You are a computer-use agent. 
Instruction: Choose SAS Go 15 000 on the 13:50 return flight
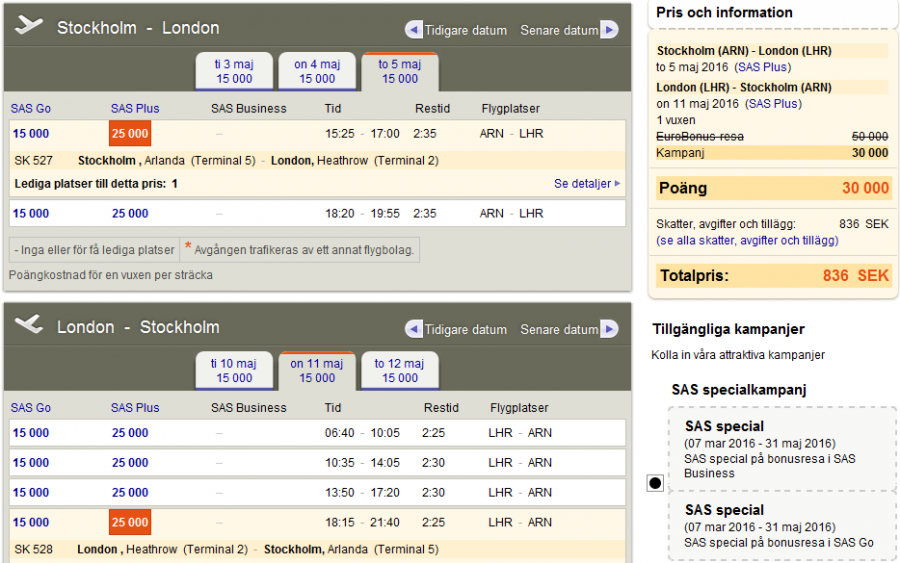tap(31, 492)
